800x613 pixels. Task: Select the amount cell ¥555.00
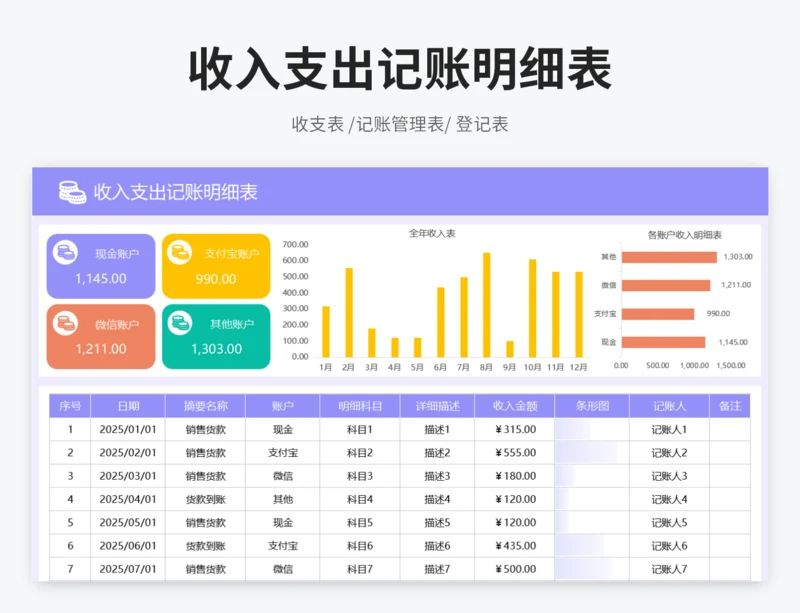tap(515, 453)
